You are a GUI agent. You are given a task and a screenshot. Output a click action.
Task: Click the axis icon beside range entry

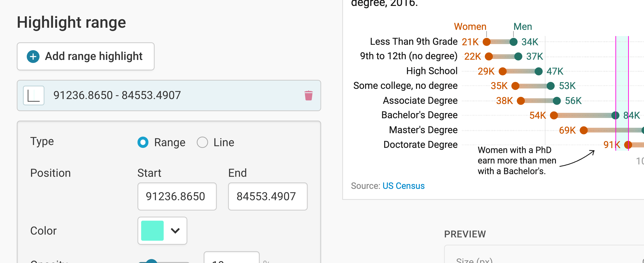tap(33, 95)
